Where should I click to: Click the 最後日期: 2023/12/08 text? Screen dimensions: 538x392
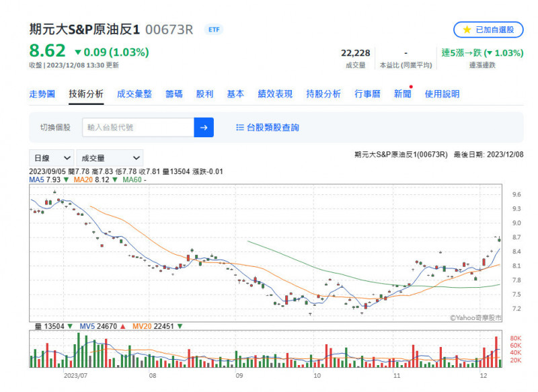[489, 155]
